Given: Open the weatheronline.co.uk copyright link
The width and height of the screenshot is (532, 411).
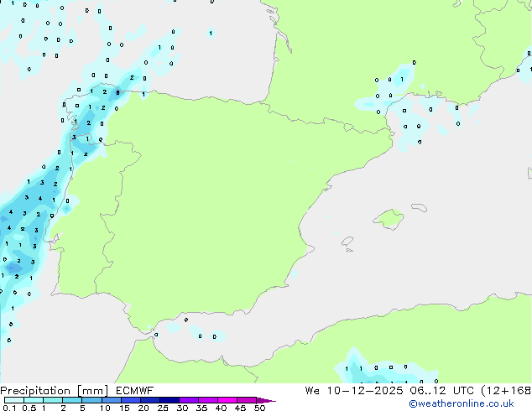Looking at the screenshot, I should tap(462, 403).
